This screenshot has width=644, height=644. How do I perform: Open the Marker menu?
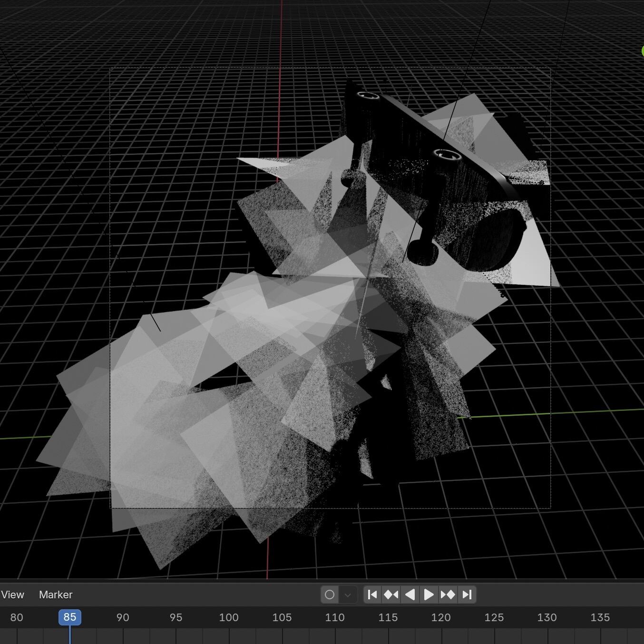[x=56, y=595]
